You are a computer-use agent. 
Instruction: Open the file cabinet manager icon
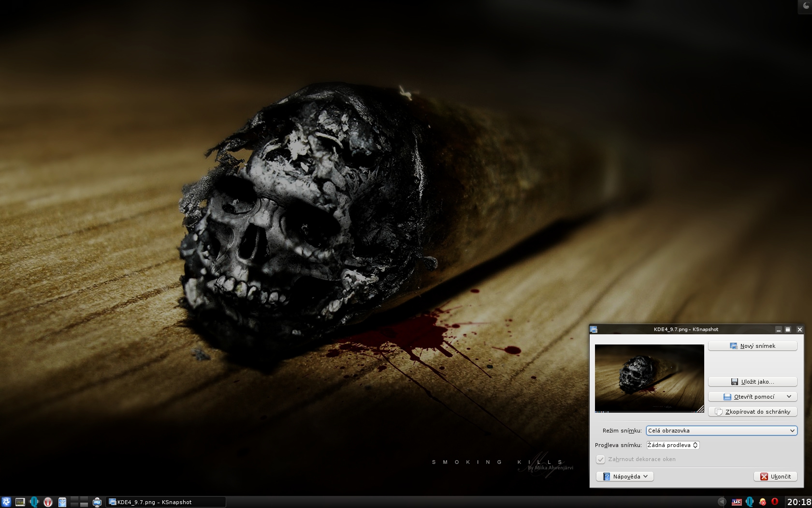tap(62, 502)
